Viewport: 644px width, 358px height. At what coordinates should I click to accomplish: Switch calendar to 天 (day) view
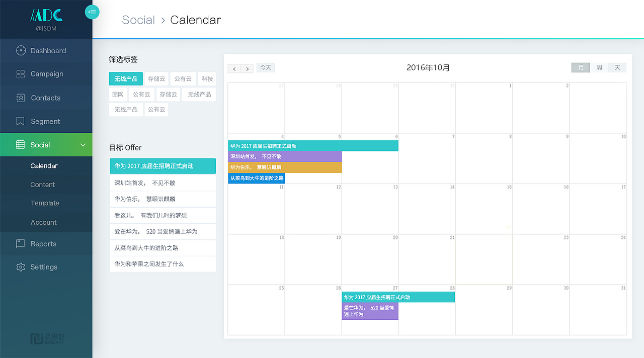click(x=617, y=67)
